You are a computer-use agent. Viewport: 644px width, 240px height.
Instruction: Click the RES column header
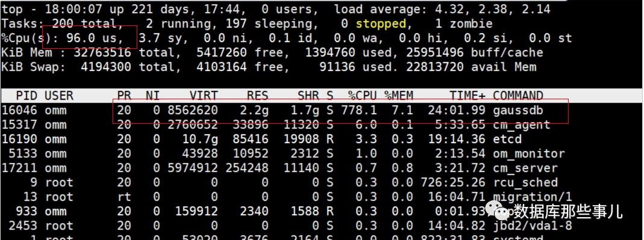pyautogui.click(x=257, y=96)
